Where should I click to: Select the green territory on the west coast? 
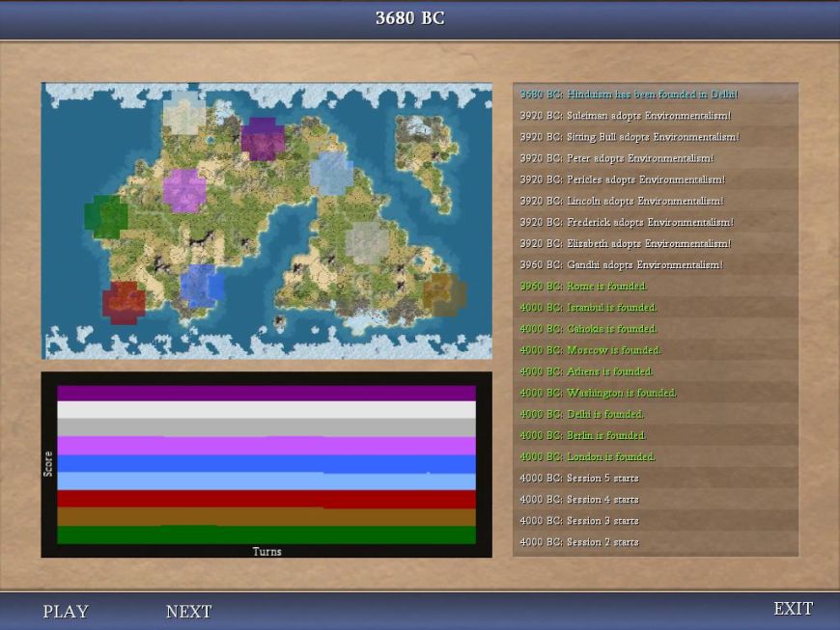[x=106, y=216]
